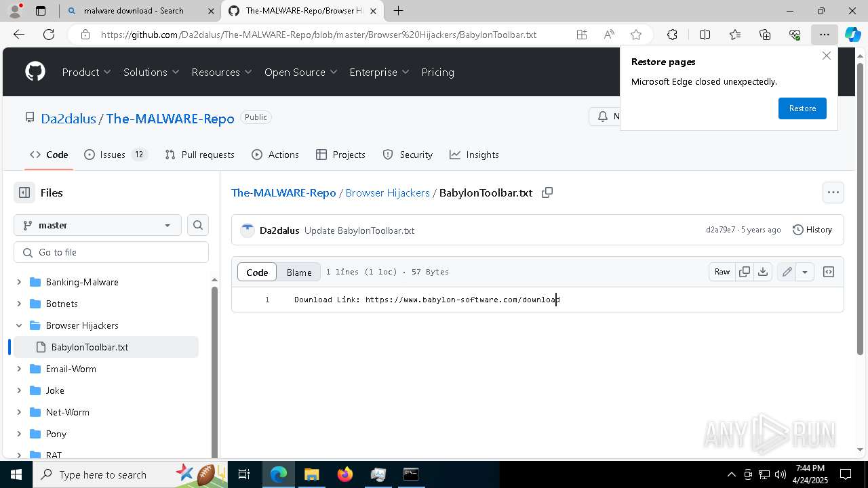Open the symbols panel icon
Image resolution: width=868 pixels, height=488 pixels.
click(829, 272)
